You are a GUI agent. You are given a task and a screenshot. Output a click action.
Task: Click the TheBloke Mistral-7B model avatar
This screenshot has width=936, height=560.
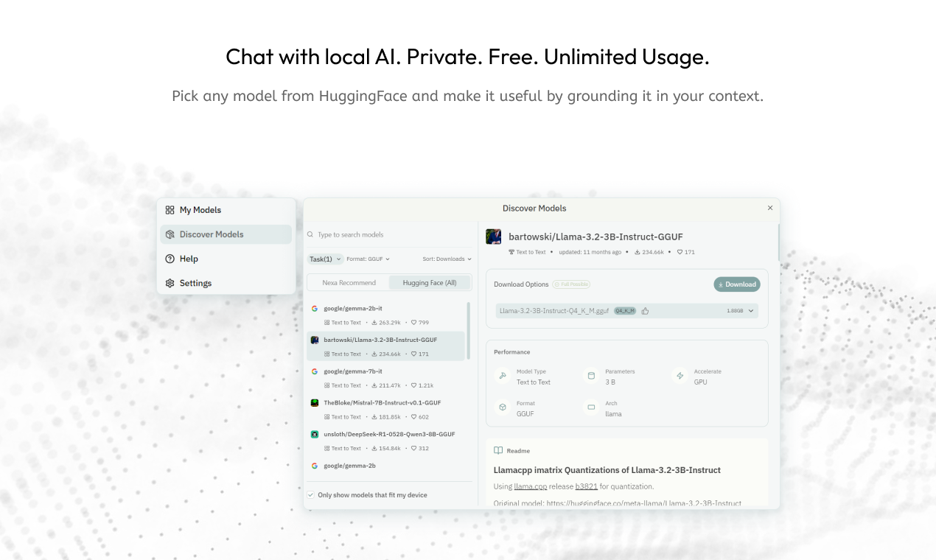(x=315, y=403)
